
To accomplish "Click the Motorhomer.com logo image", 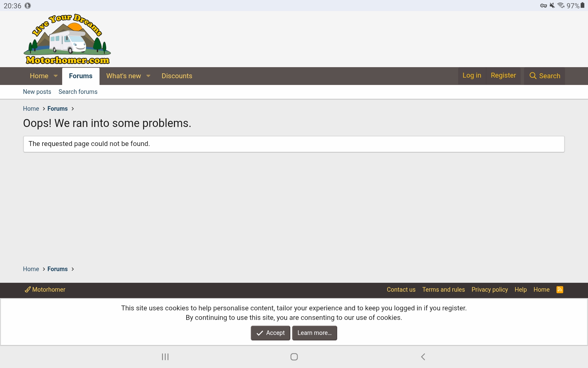I will click(x=67, y=39).
